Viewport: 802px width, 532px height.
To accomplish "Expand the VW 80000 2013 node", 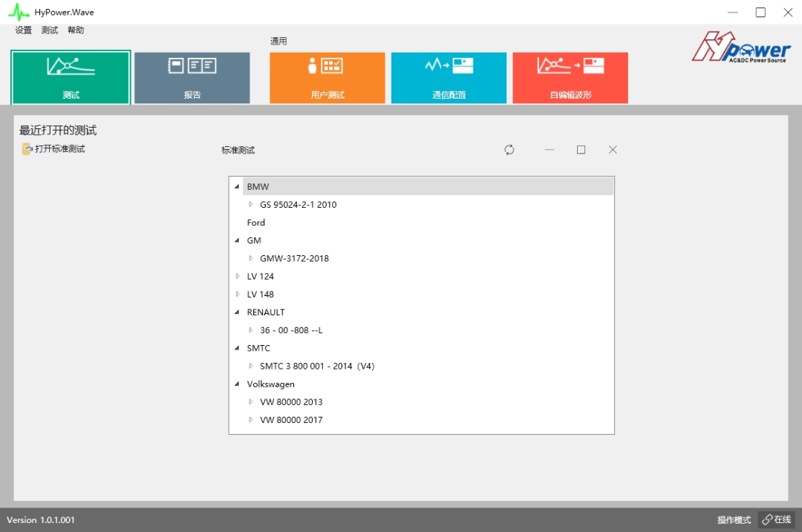I will pyautogui.click(x=251, y=401).
